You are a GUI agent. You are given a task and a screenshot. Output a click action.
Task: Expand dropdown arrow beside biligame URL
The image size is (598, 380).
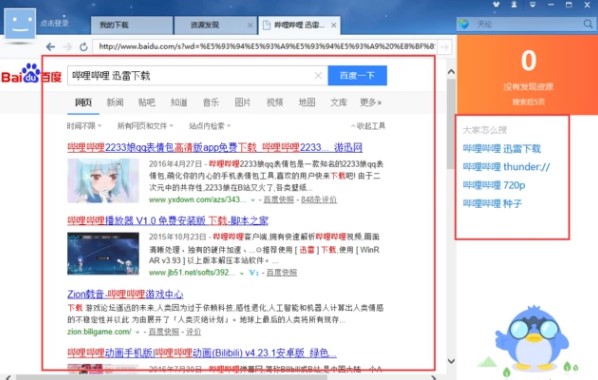138,332
